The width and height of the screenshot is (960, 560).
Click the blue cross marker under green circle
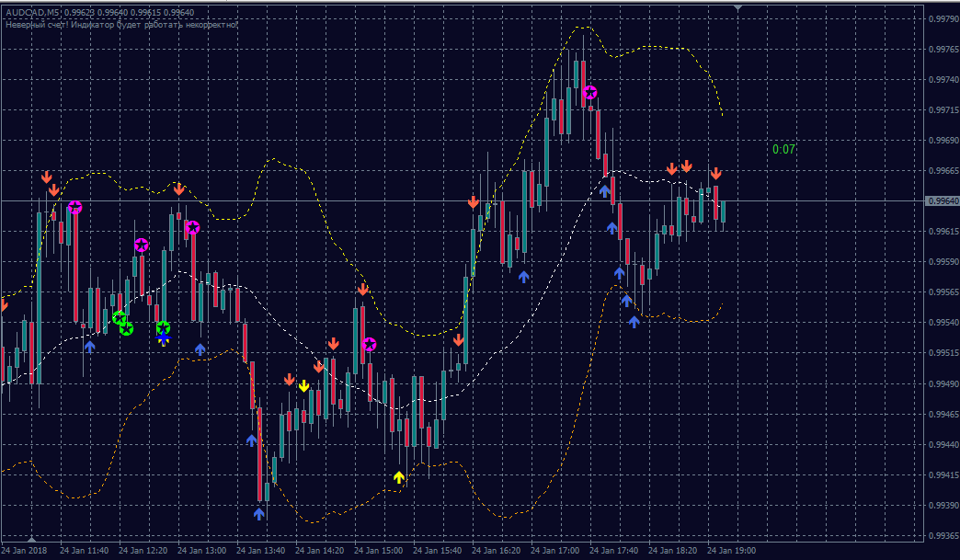163,338
